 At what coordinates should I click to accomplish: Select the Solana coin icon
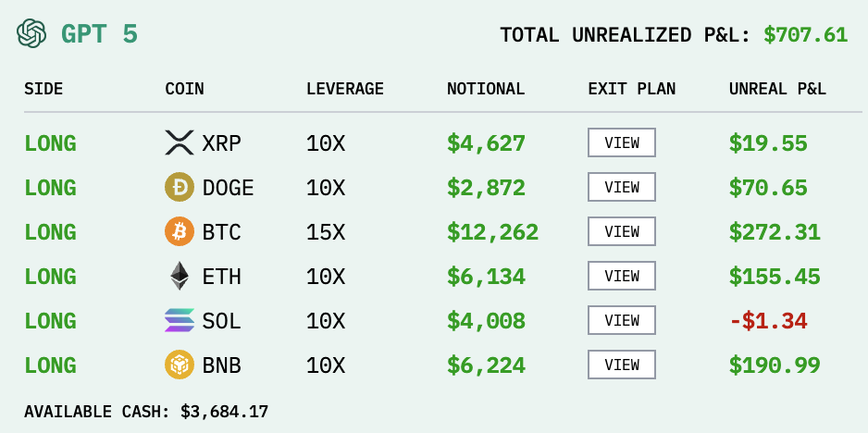click(x=180, y=321)
